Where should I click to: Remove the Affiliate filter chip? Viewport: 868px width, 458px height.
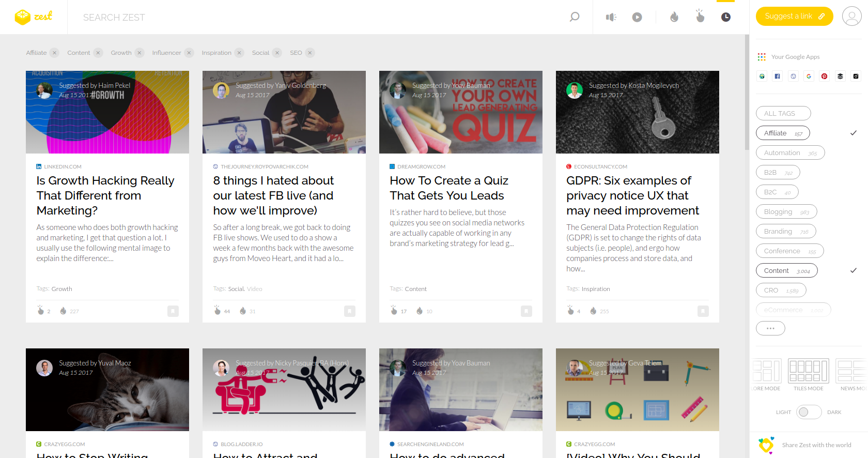[55, 53]
